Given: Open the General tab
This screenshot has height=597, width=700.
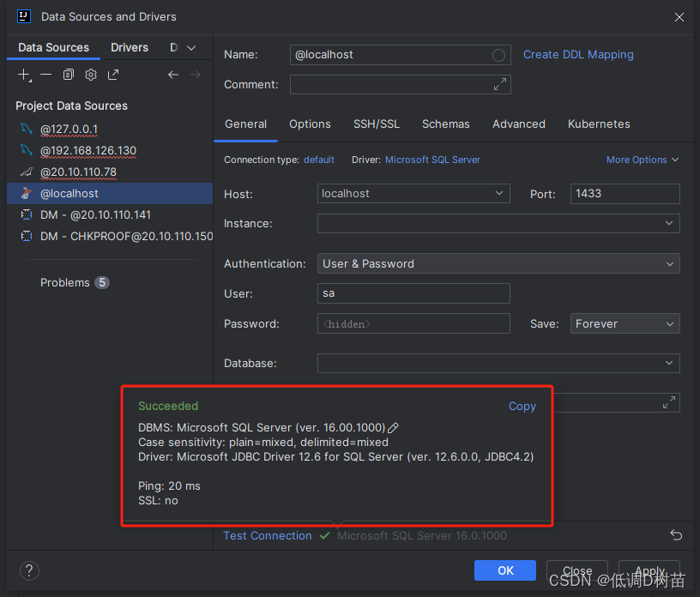Looking at the screenshot, I should click(x=246, y=124).
